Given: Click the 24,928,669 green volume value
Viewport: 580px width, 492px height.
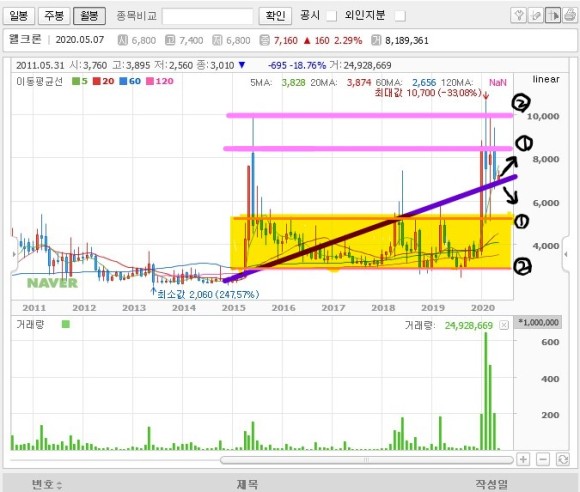Looking at the screenshot, I should (469, 326).
